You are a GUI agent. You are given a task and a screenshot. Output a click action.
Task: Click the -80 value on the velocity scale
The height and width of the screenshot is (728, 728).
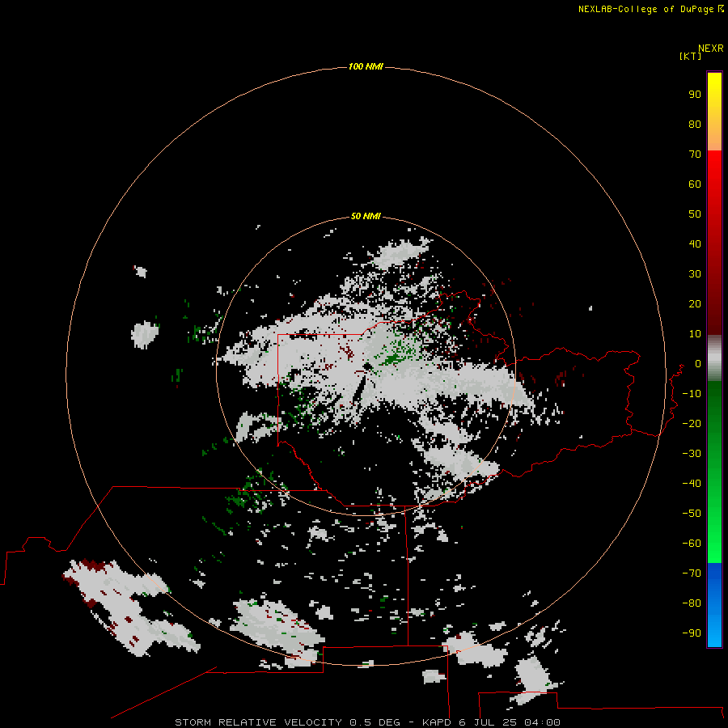click(x=692, y=603)
